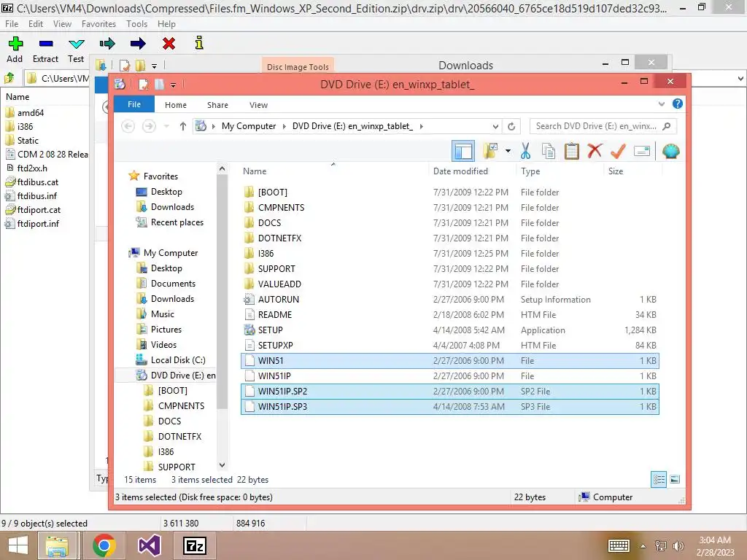Viewport: 747px width, 560px height.
Task: Switch to details view icon in status bar
Action: pos(659,479)
